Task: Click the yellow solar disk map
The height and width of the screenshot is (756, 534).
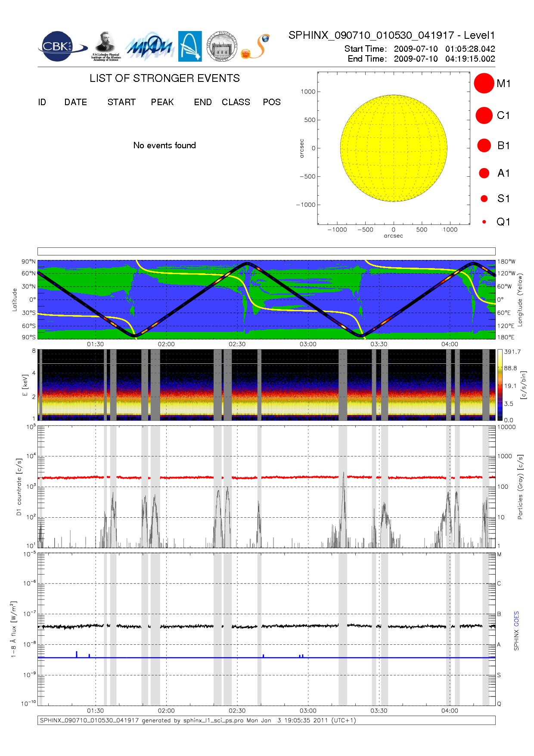Action: (x=394, y=148)
